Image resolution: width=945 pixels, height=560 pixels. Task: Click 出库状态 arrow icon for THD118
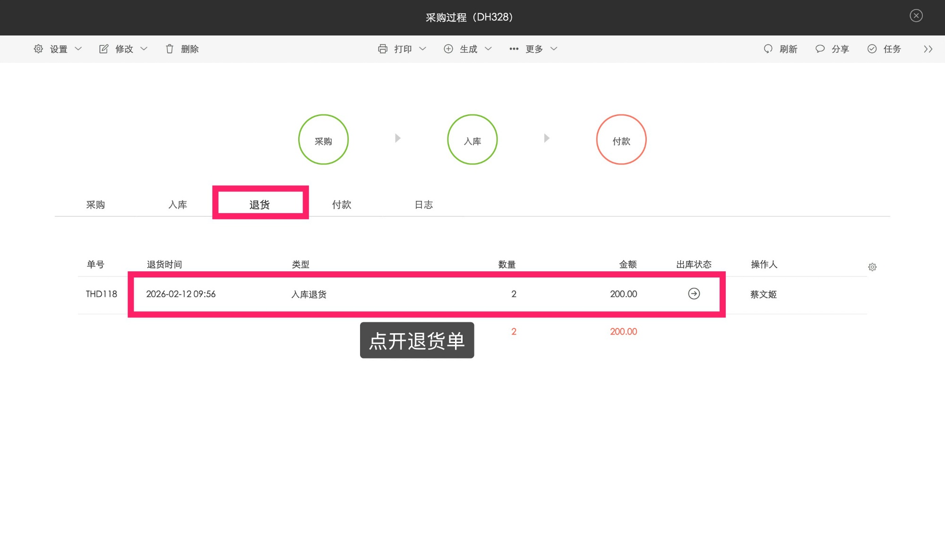coord(694,294)
